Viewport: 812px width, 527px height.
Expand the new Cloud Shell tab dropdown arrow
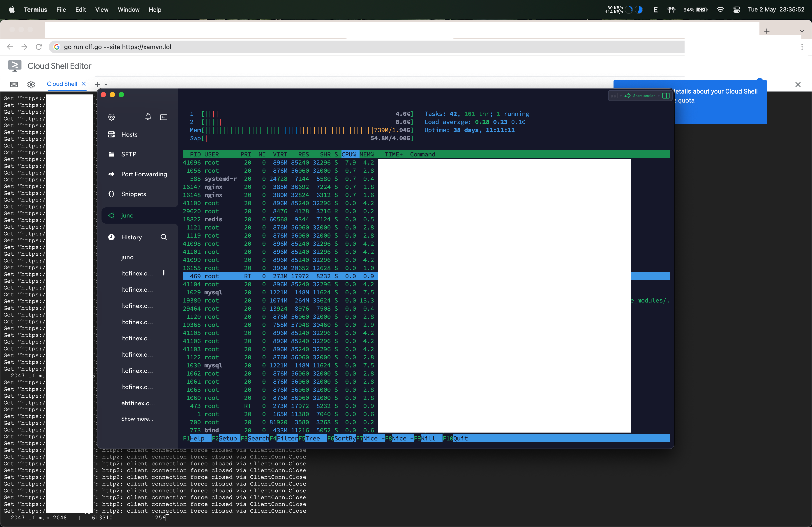[x=106, y=85]
